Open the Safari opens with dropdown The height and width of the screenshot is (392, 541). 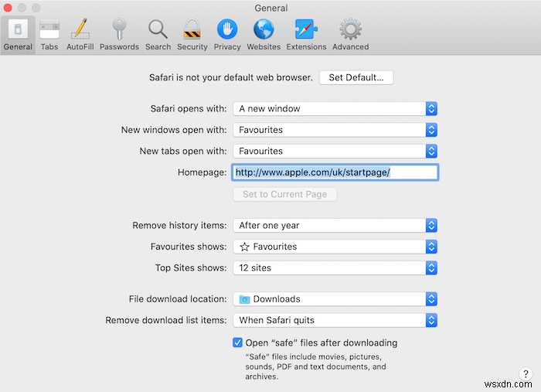pyautogui.click(x=335, y=109)
